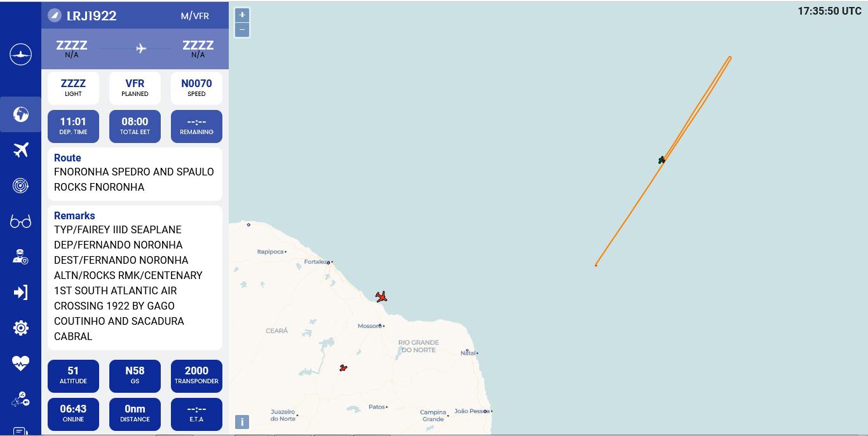Select the radar sidebar icon
Image resolution: width=868 pixels, height=436 pixels.
coord(20,186)
